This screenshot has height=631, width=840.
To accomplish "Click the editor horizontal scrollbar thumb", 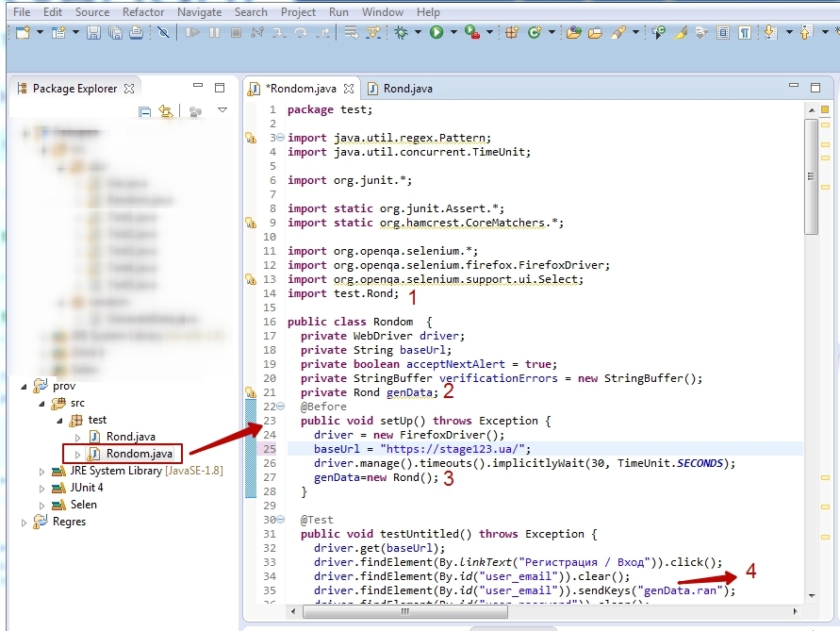I will point(405,611).
